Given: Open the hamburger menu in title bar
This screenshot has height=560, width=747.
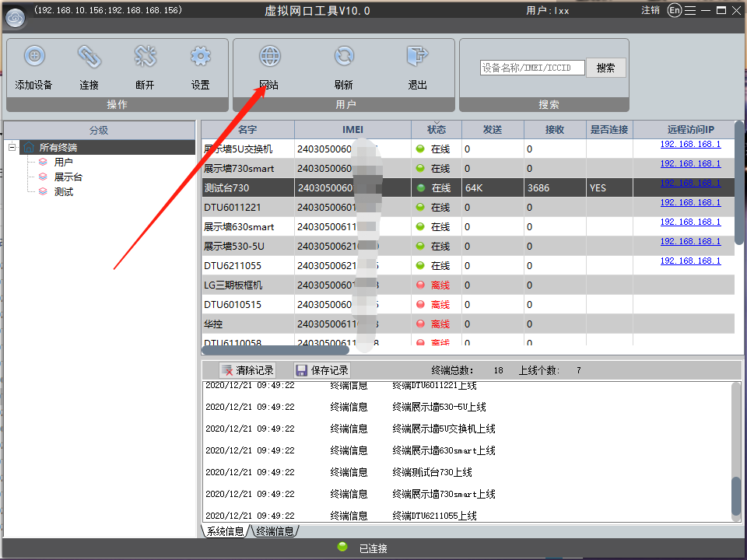Looking at the screenshot, I should tap(689, 11).
